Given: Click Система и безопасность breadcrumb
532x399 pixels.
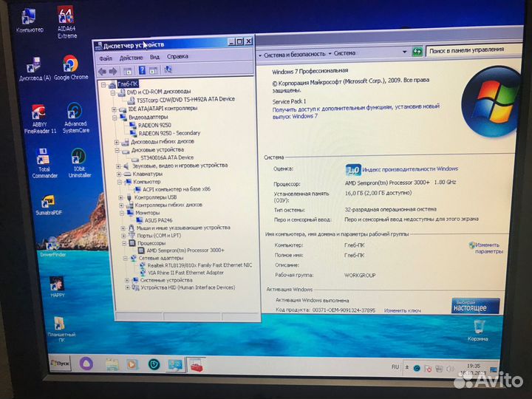Looking at the screenshot, I should pyautogui.click(x=295, y=54).
